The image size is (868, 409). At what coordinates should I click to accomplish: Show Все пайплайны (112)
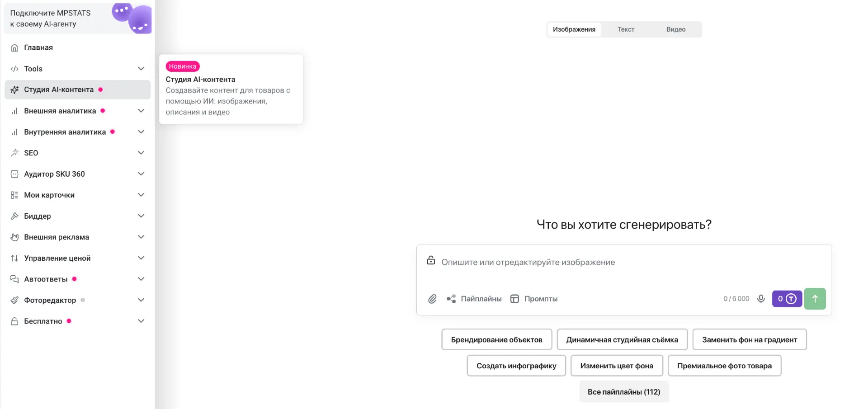pos(624,392)
